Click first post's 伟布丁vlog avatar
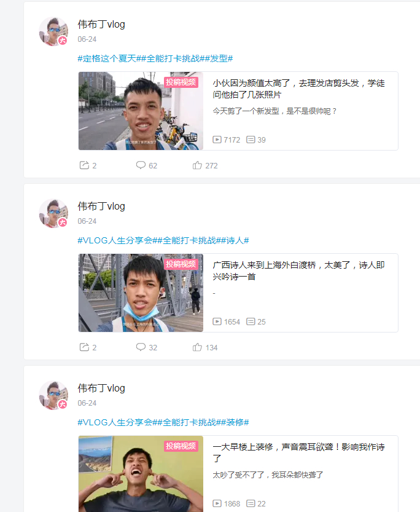Screen dimensions: 420x512 [x=53, y=31]
